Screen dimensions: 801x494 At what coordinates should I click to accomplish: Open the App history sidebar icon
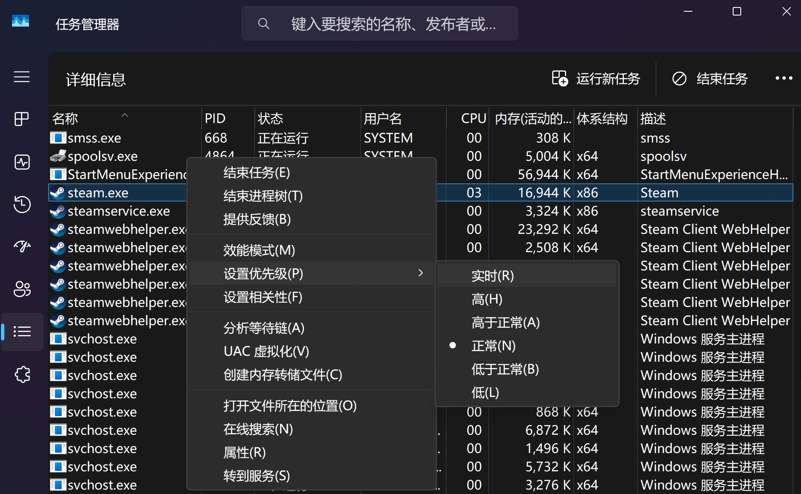pos(22,204)
